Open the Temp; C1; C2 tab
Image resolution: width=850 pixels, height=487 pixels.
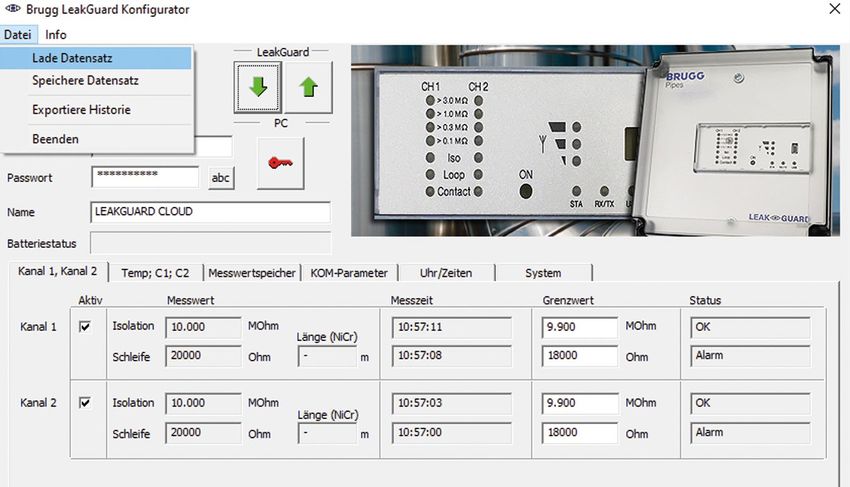tap(156, 273)
